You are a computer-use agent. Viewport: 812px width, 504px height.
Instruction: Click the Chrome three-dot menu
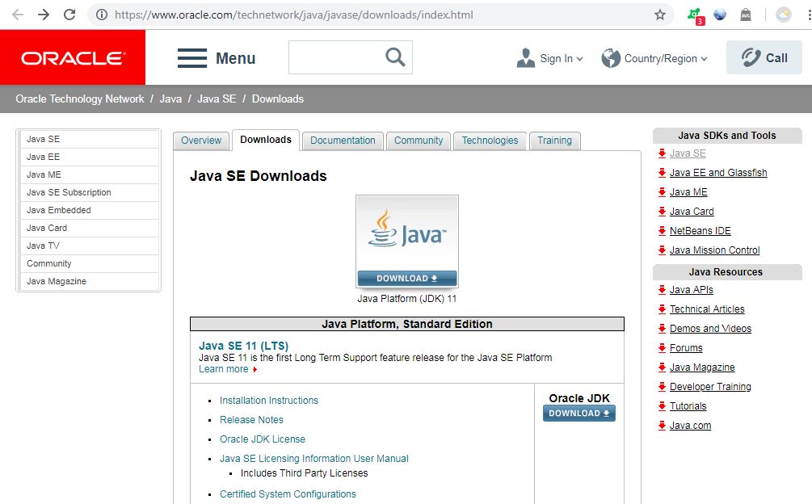(809, 15)
